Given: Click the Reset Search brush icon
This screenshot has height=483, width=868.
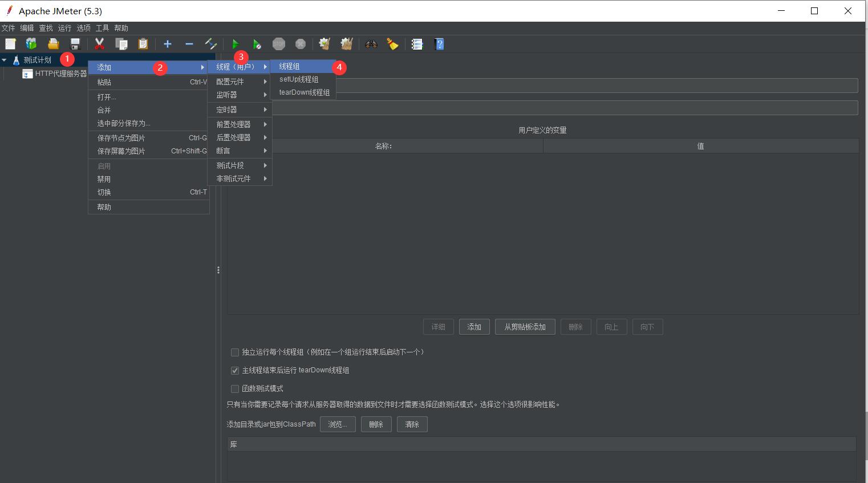Looking at the screenshot, I should 393,44.
